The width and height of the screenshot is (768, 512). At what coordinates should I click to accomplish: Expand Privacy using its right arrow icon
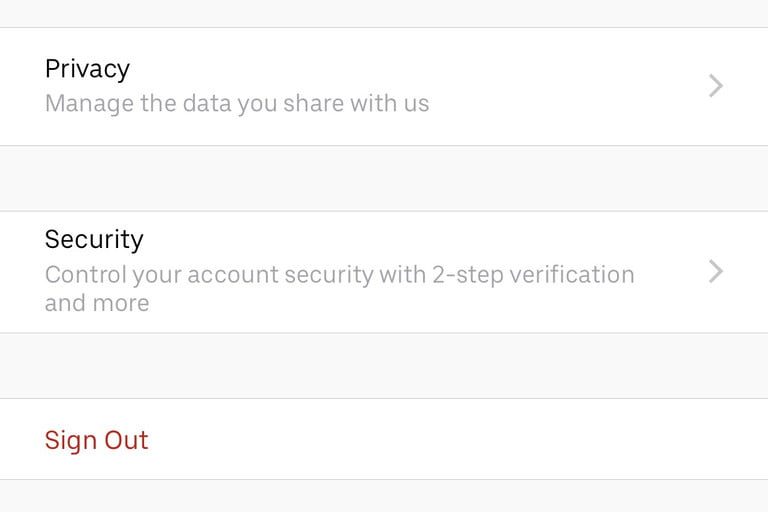[715, 87]
